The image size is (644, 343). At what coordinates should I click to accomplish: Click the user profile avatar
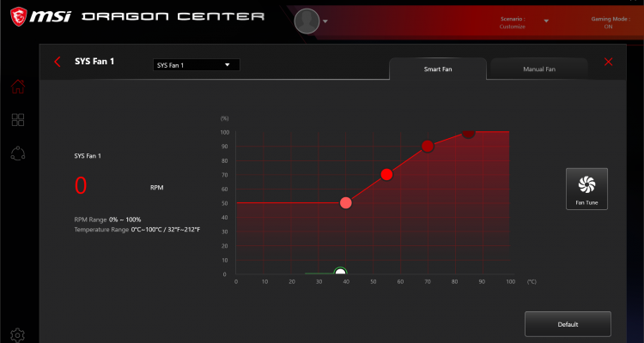307,21
